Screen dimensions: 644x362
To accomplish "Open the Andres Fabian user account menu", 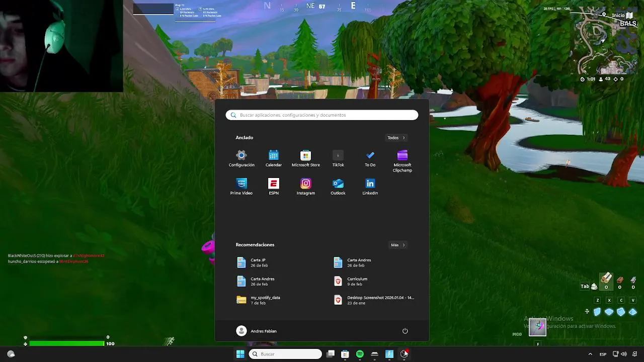I will [257, 331].
